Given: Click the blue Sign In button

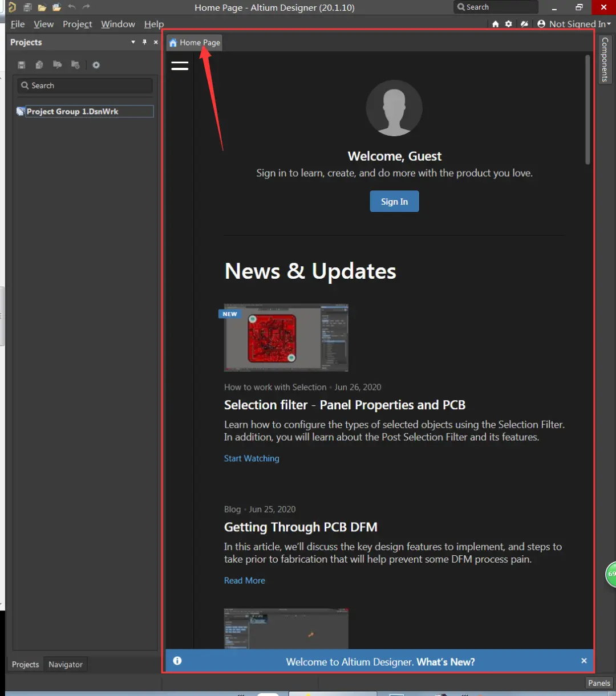Looking at the screenshot, I should [x=394, y=201].
